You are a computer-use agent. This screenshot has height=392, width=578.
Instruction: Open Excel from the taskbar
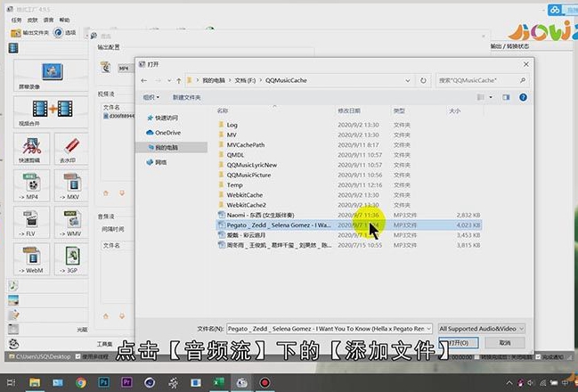pyautogui.click(x=219, y=382)
